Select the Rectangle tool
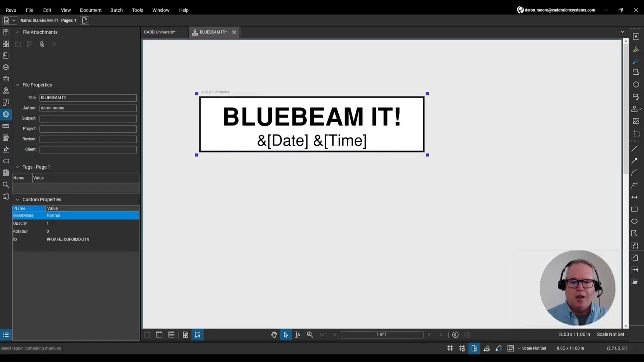 634,209
